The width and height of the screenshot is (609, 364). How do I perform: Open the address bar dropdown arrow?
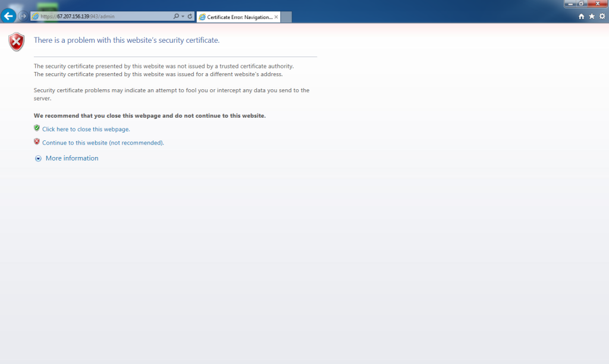tap(183, 16)
